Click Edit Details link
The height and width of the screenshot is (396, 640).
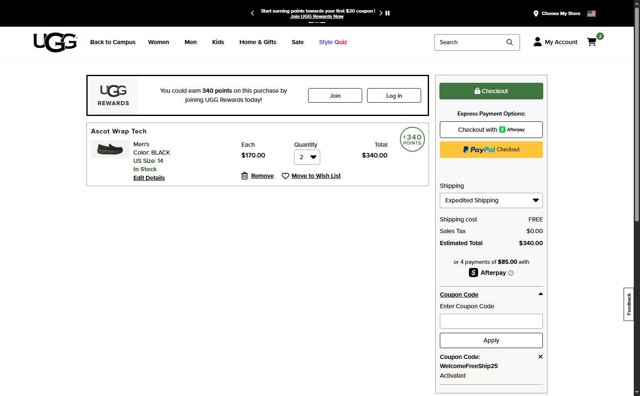pyautogui.click(x=149, y=178)
